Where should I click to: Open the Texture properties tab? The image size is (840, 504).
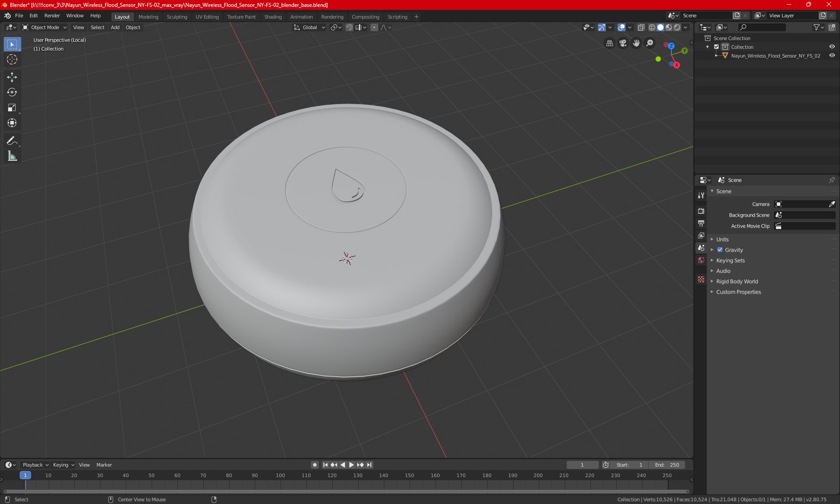point(701,280)
